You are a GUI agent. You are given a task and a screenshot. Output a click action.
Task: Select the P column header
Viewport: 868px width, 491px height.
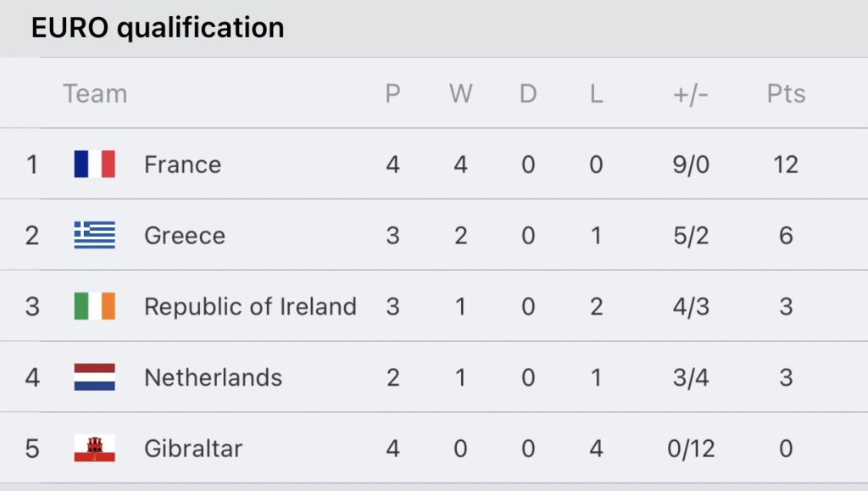coord(392,93)
